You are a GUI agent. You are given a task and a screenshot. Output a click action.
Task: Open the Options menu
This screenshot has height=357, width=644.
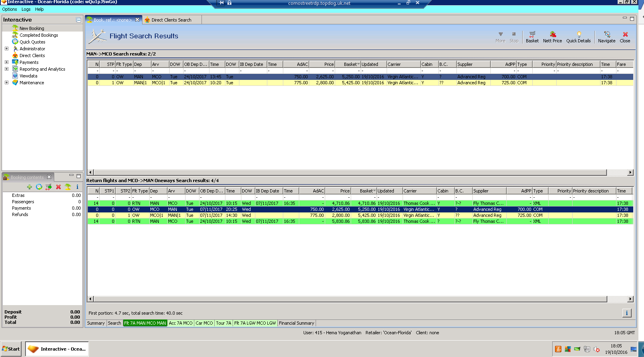coord(10,9)
